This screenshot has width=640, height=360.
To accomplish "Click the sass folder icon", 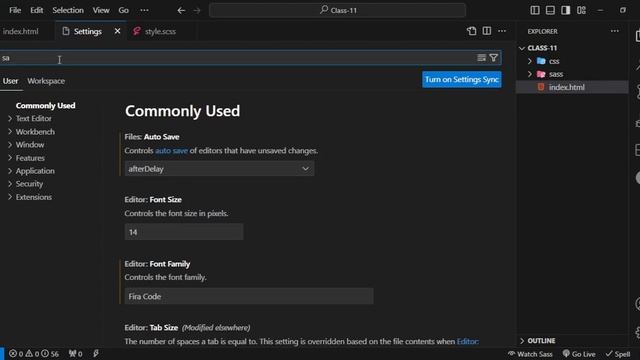I will point(541,74).
